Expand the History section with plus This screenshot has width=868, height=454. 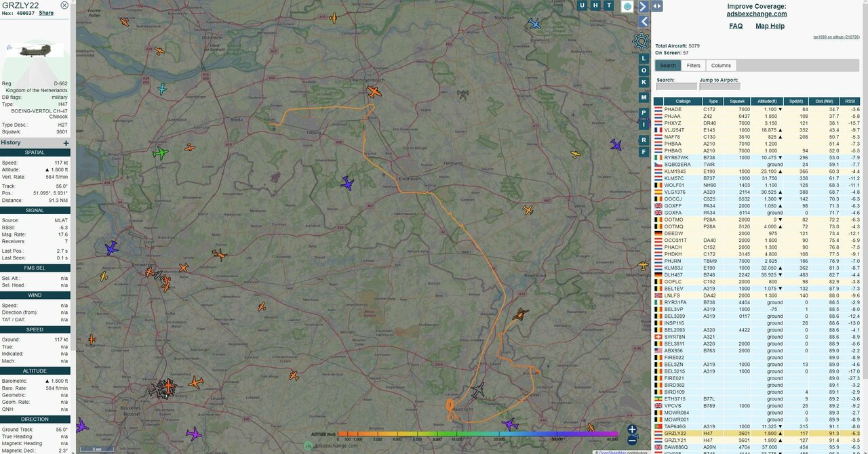(x=66, y=143)
